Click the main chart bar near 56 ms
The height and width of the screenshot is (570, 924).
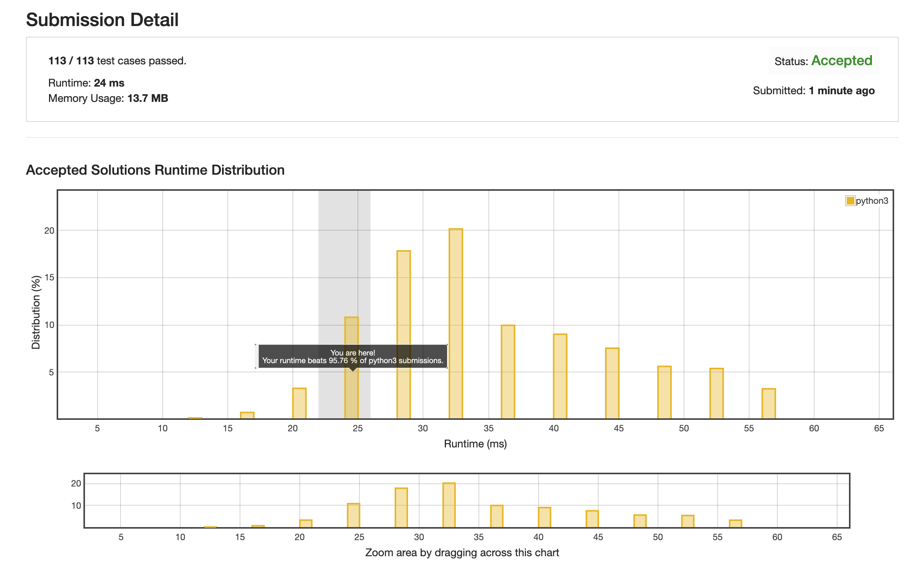[768, 403]
